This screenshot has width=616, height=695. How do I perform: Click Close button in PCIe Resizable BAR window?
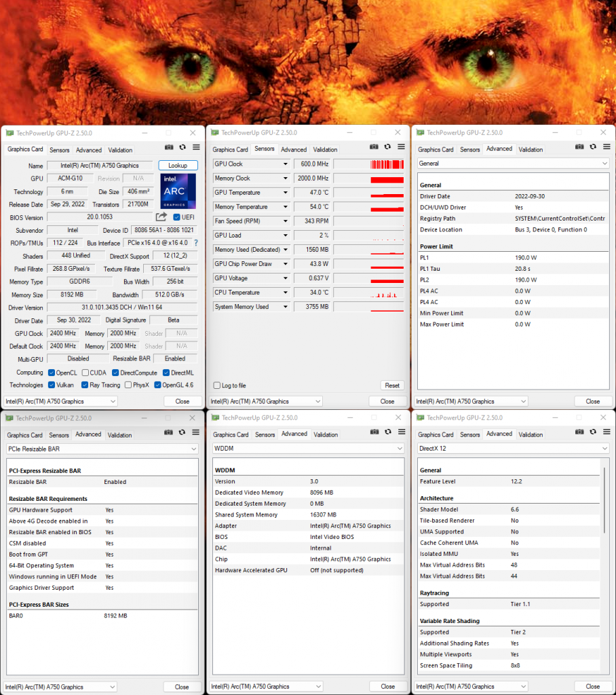pyautogui.click(x=182, y=687)
